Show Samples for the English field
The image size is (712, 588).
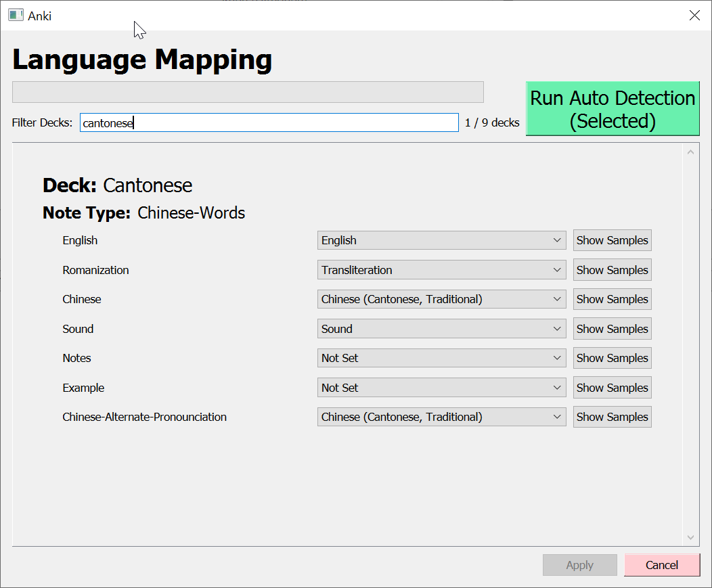(612, 240)
